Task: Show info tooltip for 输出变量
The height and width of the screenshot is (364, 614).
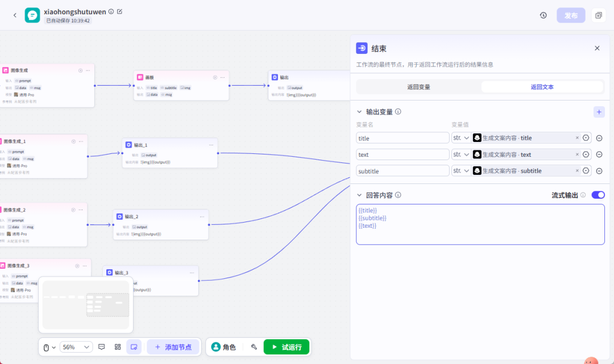Action: point(398,112)
